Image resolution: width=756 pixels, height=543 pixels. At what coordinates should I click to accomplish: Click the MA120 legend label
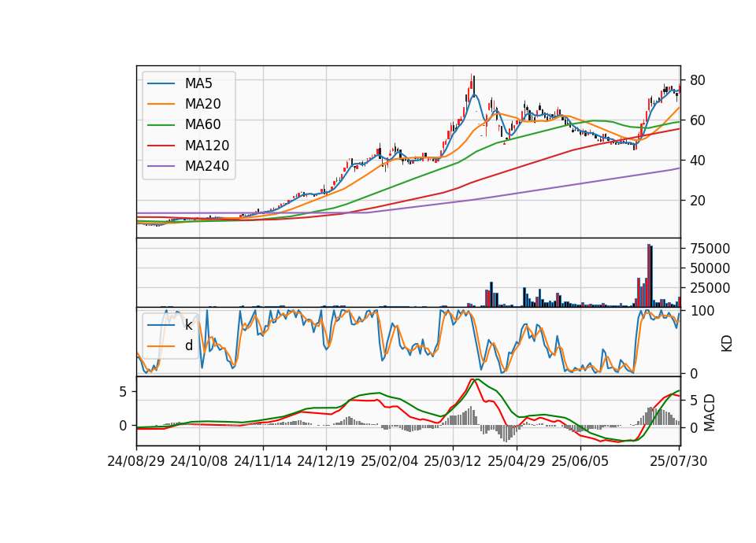[x=207, y=146]
